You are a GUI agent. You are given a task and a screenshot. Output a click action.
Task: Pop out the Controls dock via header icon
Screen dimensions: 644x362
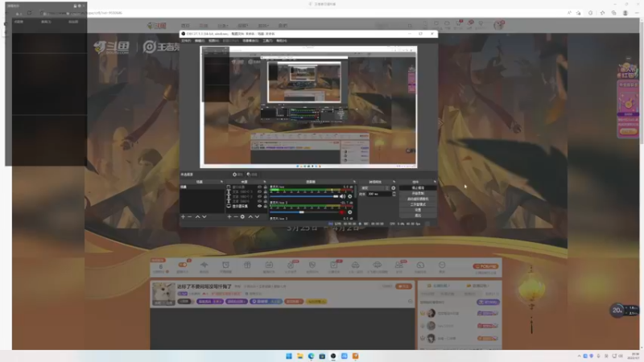point(435,182)
